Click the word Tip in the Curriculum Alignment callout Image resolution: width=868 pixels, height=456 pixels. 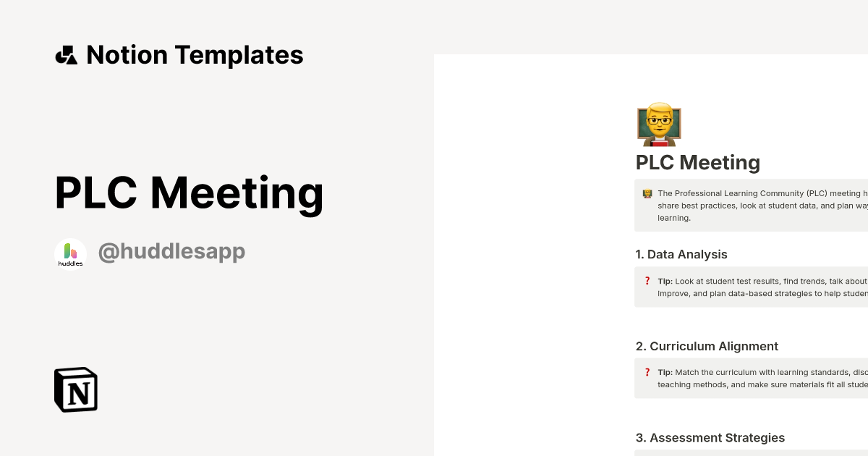(664, 373)
